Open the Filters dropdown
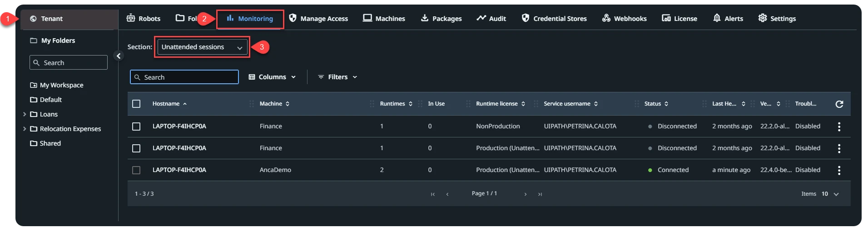The width and height of the screenshot is (868, 233). [337, 77]
